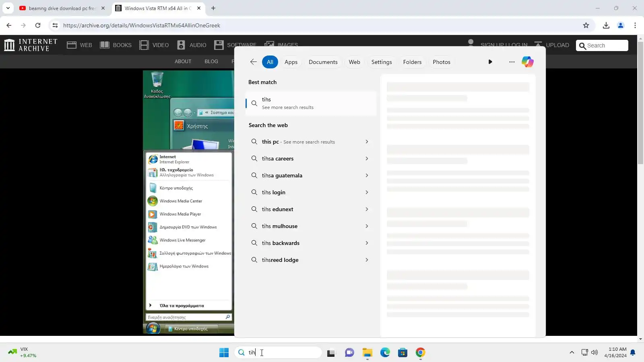This screenshot has width=644, height=362.
Task: Select the All search filter
Action: pos(270,62)
